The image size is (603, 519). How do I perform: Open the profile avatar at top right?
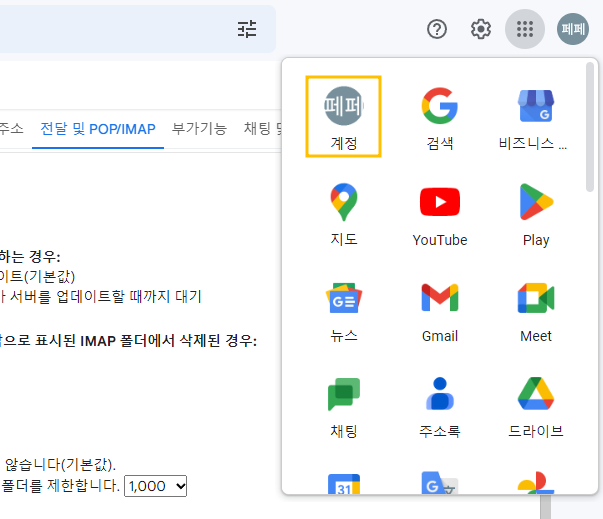pyautogui.click(x=573, y=29)
